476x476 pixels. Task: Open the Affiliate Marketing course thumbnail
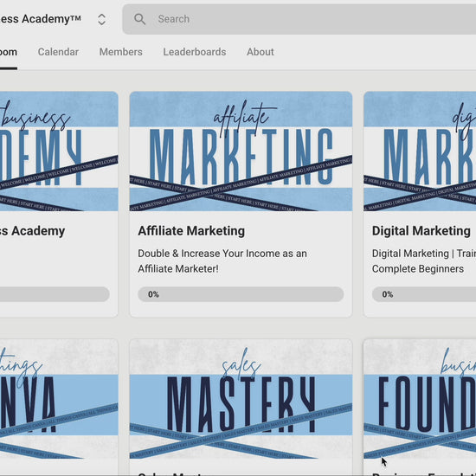(241, 151)
